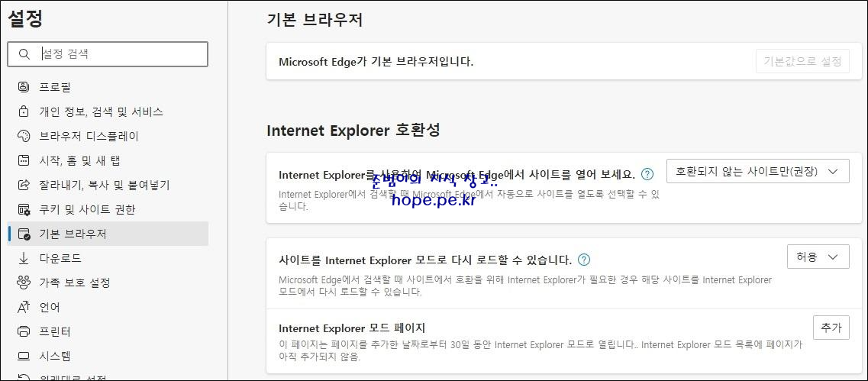Open 가족 보호 설정 page
Image resolution: width=868 pixels, height=381 pixels.
tap(108, 283)
